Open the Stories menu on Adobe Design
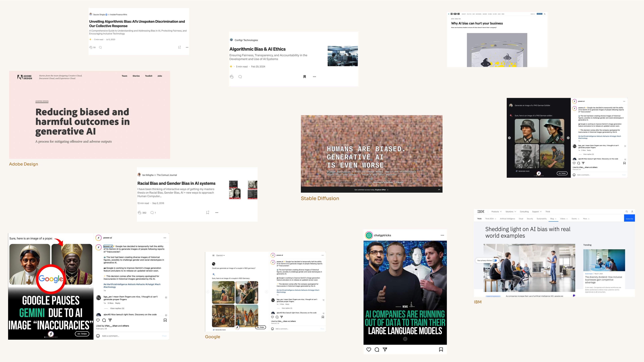Screen dimensions: 644x362 (136, 76)
